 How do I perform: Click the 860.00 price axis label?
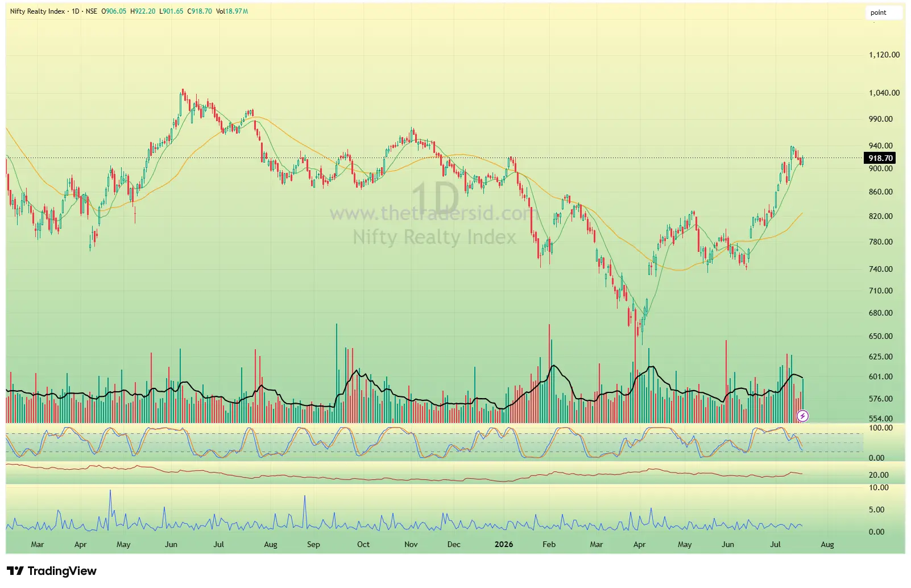pos(881,192)
